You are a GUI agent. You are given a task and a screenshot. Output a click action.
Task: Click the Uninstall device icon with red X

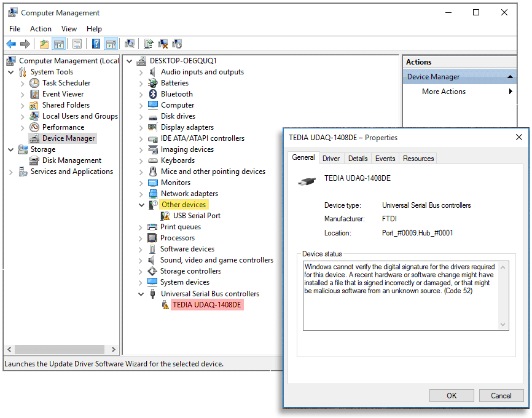coord(163,44)
